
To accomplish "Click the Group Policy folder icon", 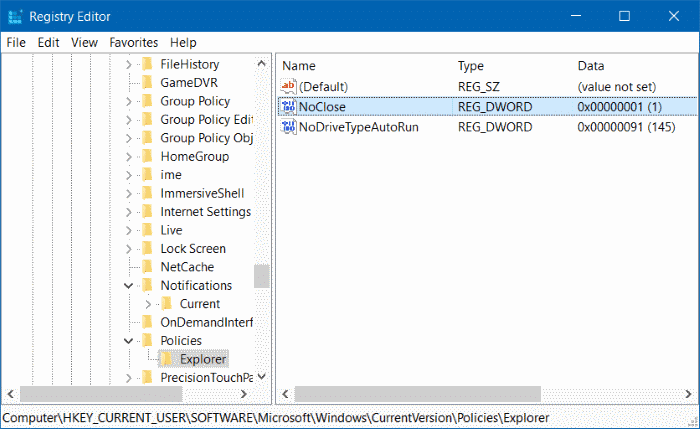I will pyautogui.click(x=147, y=101).
